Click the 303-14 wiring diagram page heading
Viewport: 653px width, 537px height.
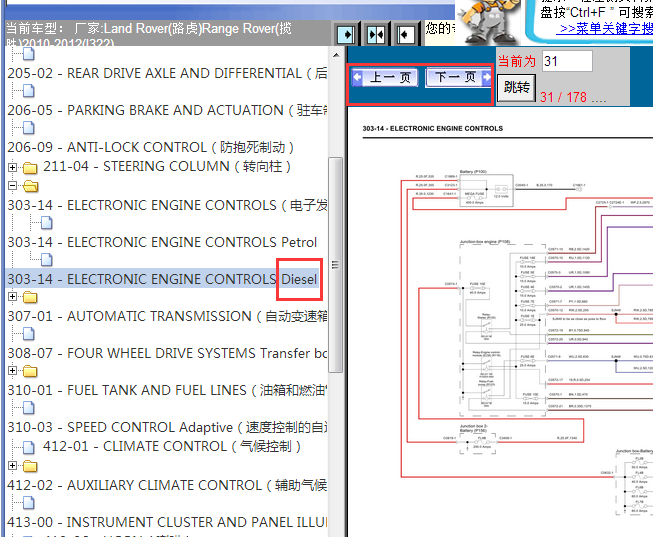pos(433,128)
